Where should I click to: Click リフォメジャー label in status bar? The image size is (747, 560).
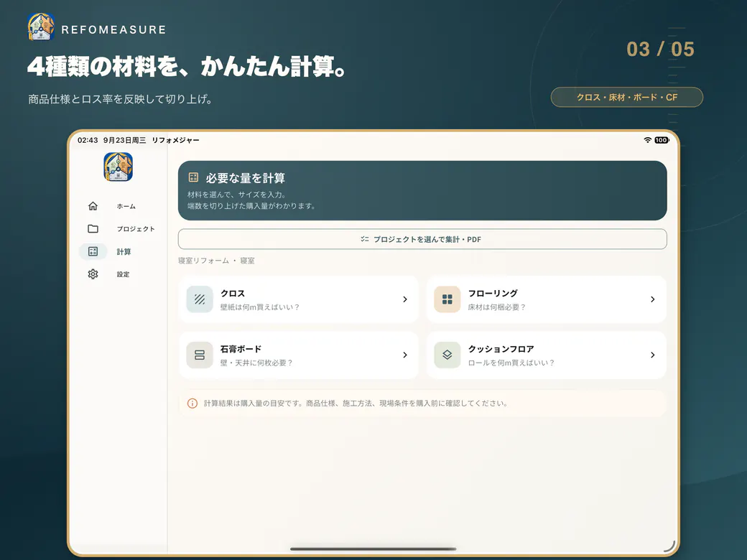(x=175, y=140)
